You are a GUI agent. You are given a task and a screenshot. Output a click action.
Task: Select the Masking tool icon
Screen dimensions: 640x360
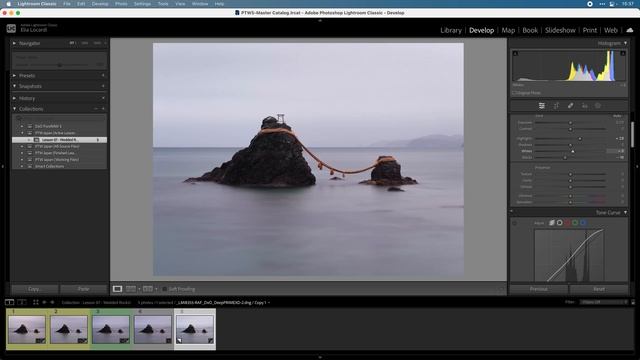[x=598, y=106]
